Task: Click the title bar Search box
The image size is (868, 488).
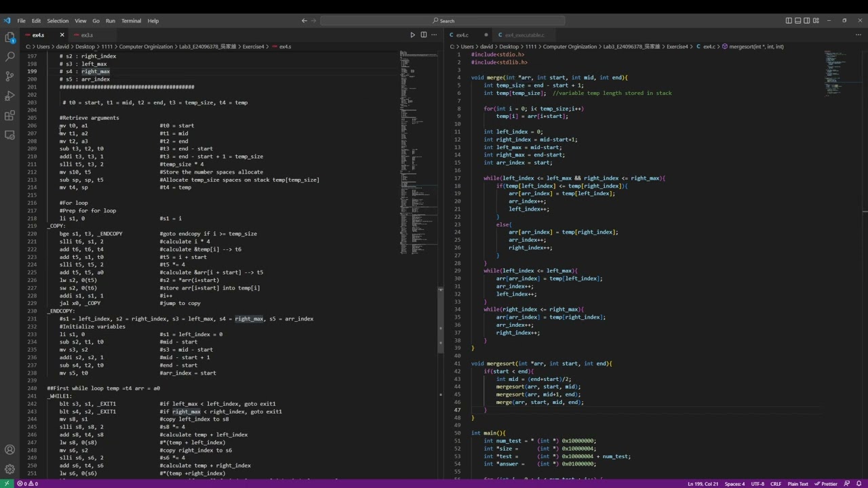Action: tap(443, 21)
